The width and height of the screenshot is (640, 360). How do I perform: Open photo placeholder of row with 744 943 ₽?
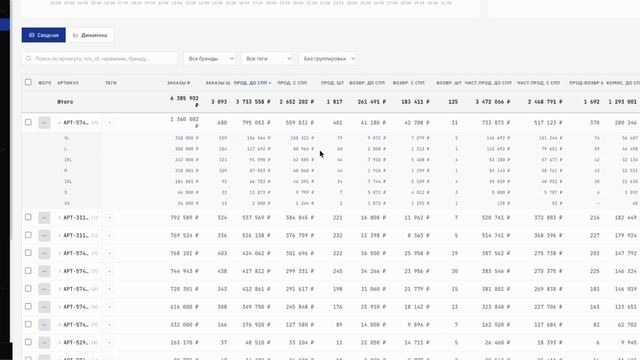point(44,271)
